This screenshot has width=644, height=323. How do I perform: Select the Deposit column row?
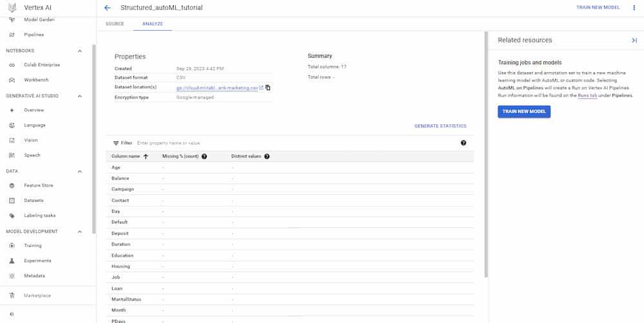[290, 233]
